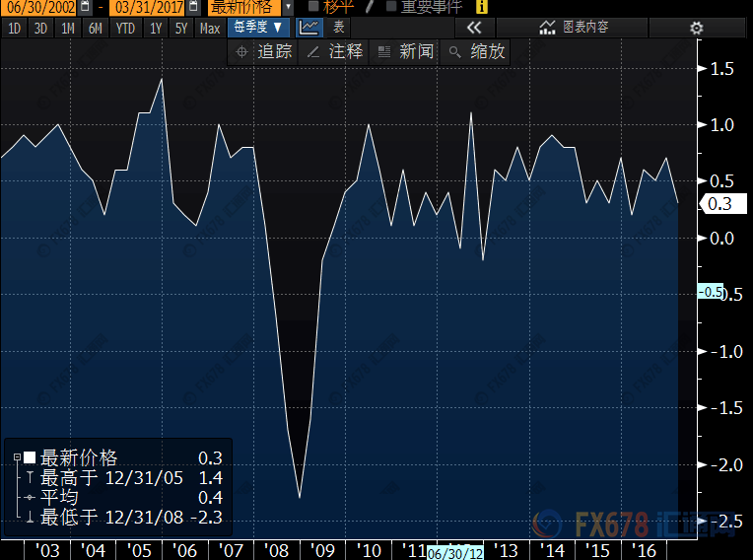Switch to line chart view icon
753x560 pixels.
pyautogui.click(x=308, y=28)
